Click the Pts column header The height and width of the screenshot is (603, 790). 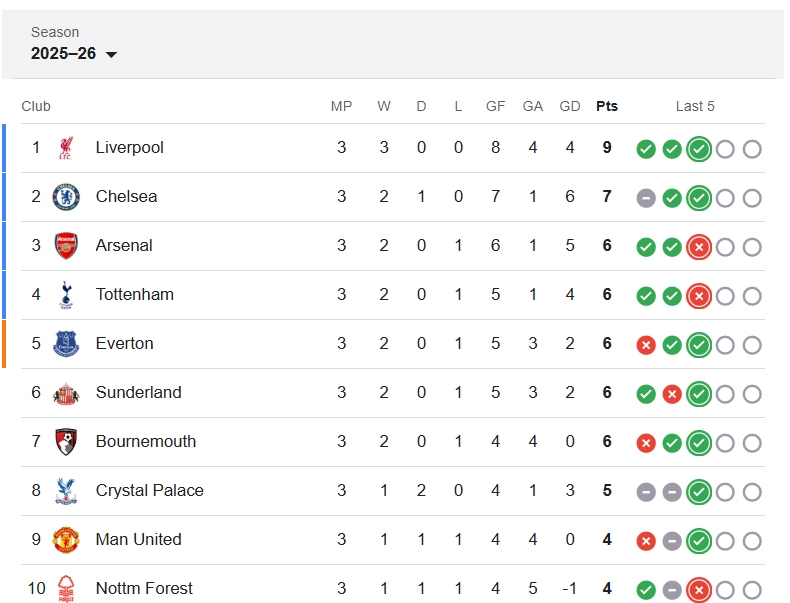[607, 107]
